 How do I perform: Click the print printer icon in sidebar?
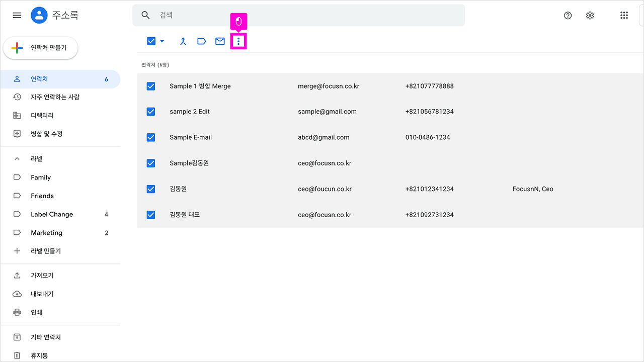click(17, 312)
